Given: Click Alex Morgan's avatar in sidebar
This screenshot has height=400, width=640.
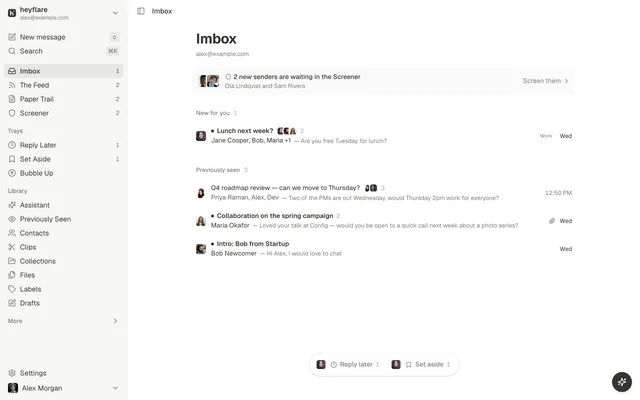Looking at the screenshot, I should click(13, 388).
